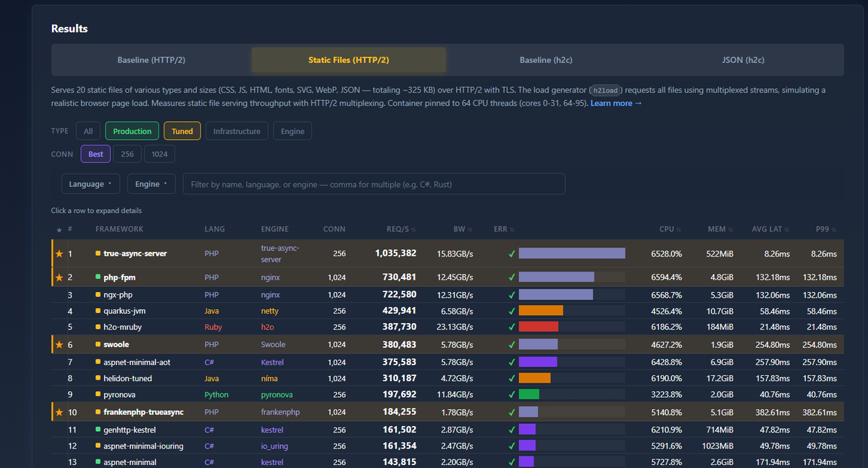Click the pyronova ERR checkmark
The width and height of the screenshot is (868, 468).
512,395
